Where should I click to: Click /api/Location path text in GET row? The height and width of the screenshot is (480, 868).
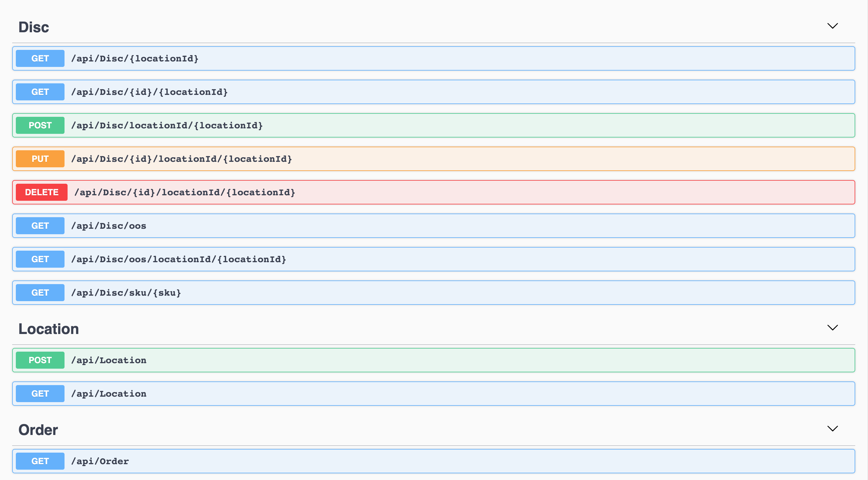click(108, 393)
